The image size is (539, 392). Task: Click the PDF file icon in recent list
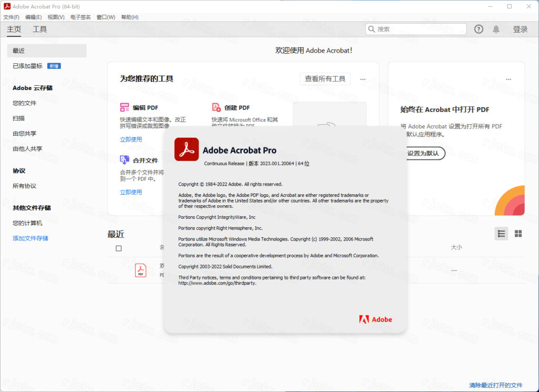tap(141, 270)
